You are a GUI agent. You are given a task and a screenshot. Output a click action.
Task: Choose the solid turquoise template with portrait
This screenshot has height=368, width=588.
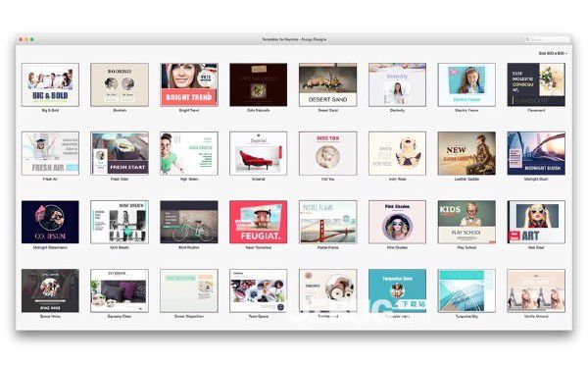[397, 290]
